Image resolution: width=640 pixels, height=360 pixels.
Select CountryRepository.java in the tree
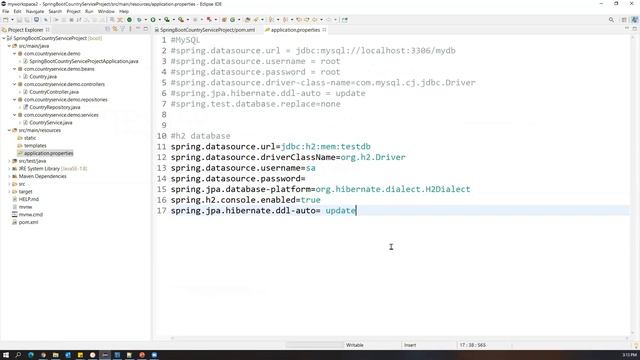[x=55, y=107]
